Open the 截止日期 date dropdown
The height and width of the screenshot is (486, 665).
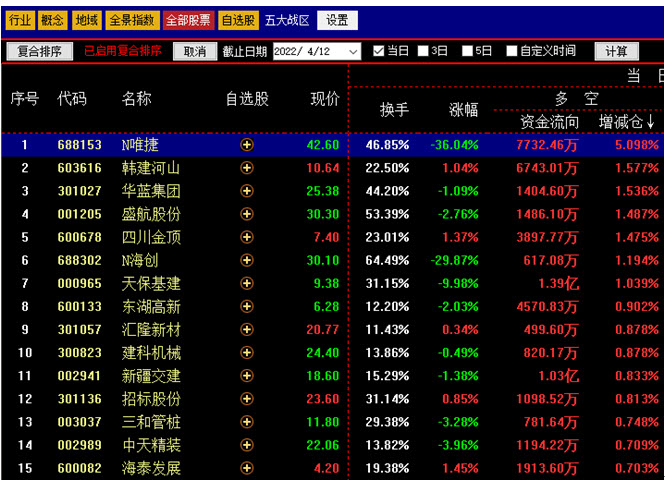[x=353, y=52]
